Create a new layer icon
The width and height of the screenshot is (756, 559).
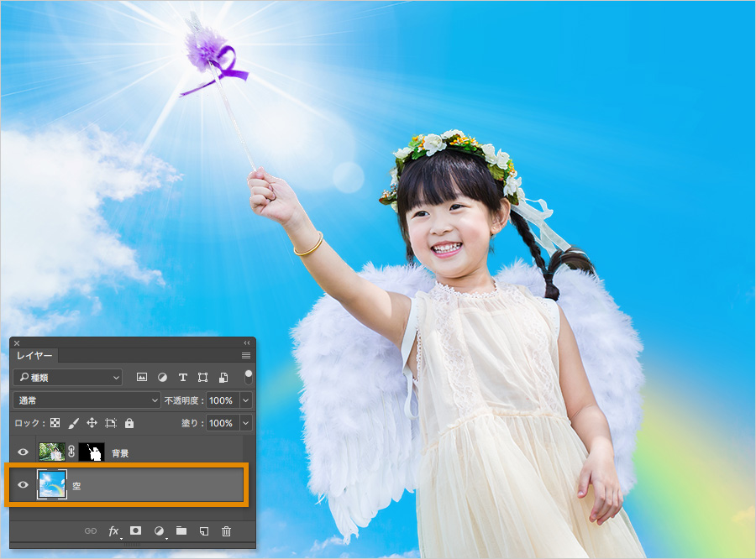[x=204, y=531]
